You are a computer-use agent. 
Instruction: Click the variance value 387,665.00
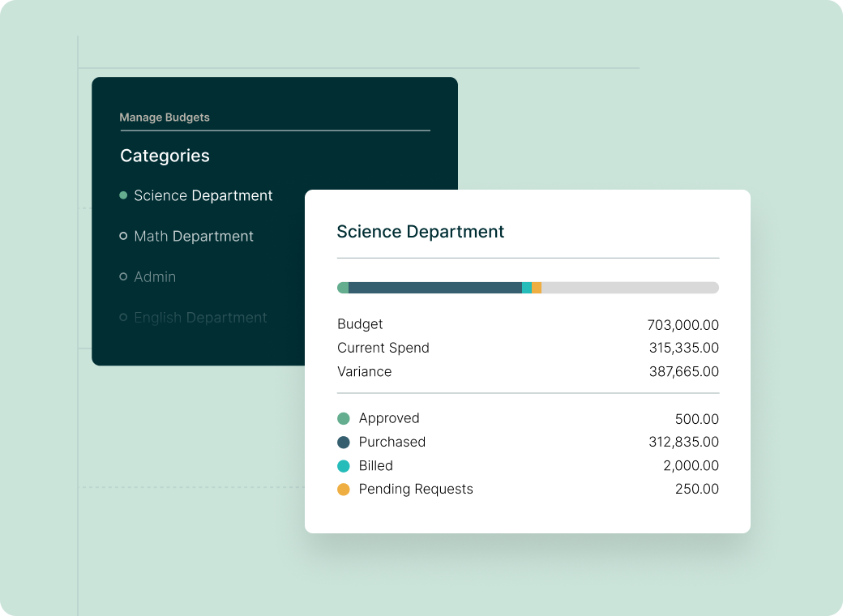684,371
